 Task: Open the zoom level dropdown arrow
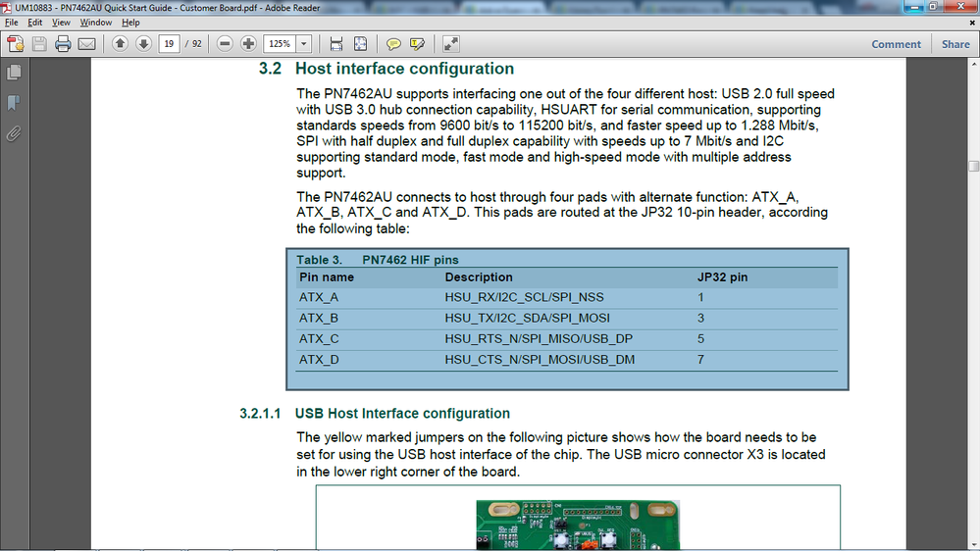point(304,44)
